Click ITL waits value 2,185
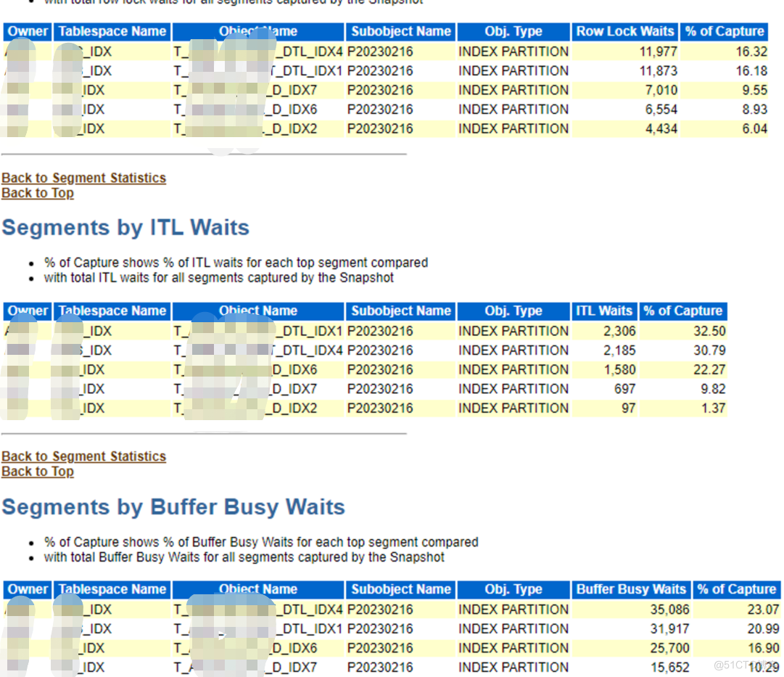Screen dimensions: 784x677 (619, 350)
